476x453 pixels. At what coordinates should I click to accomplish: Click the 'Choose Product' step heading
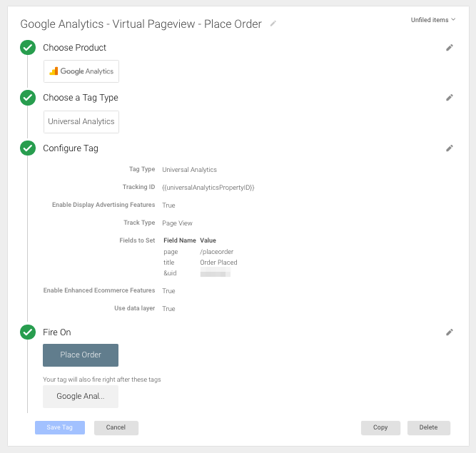point(74,48)
